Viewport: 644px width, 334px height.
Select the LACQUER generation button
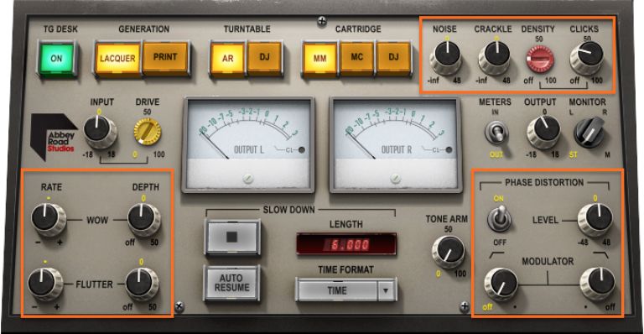coord(117,59)
